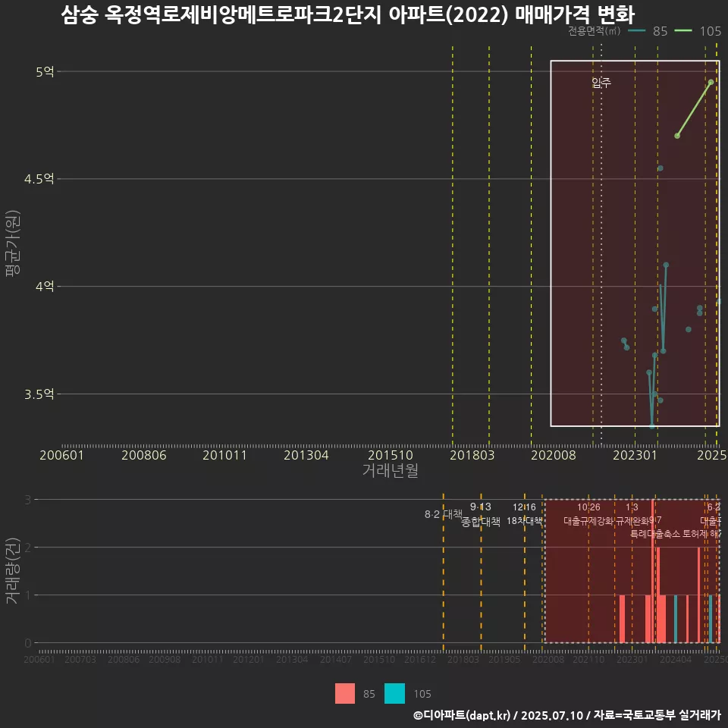Click the 전용면적(㎡) legend heading

coord(594,31)
